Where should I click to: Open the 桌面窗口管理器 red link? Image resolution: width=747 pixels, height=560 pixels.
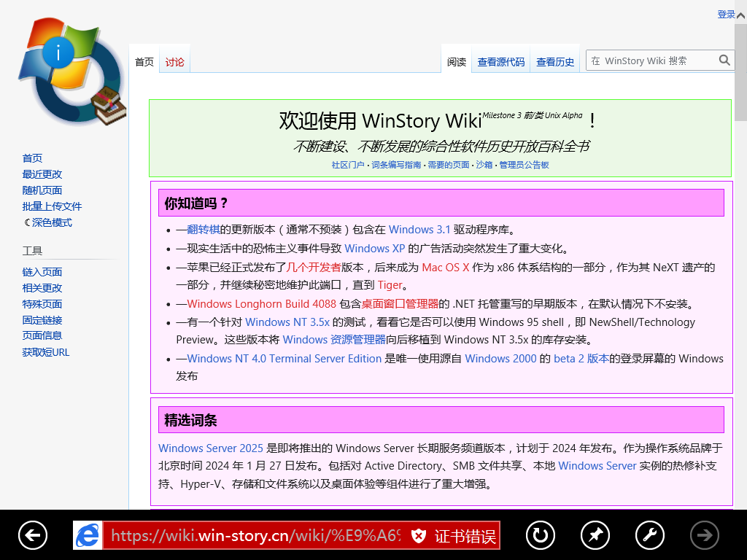click(x=400, y=304)
